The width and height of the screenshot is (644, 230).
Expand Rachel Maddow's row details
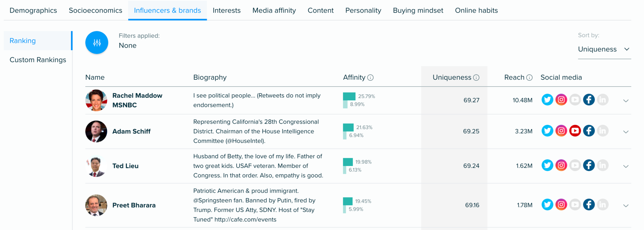pyautogui.click(x=626, y=101)
